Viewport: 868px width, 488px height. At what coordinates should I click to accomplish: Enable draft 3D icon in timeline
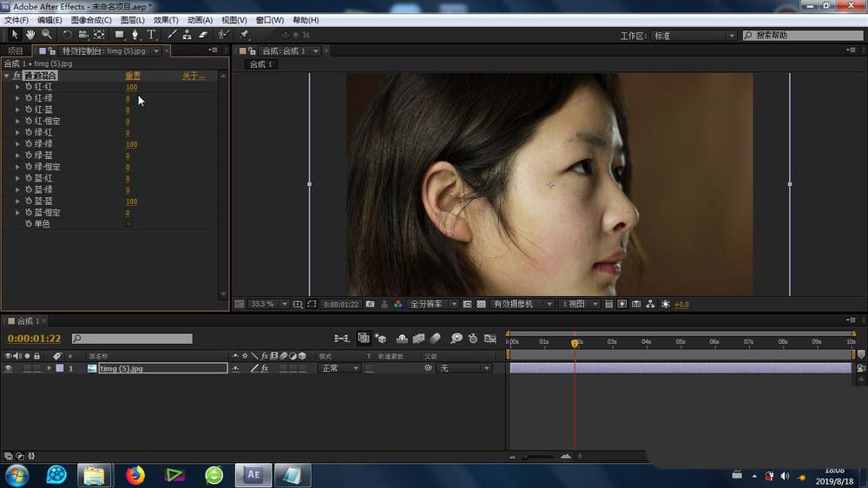(381, 339)
